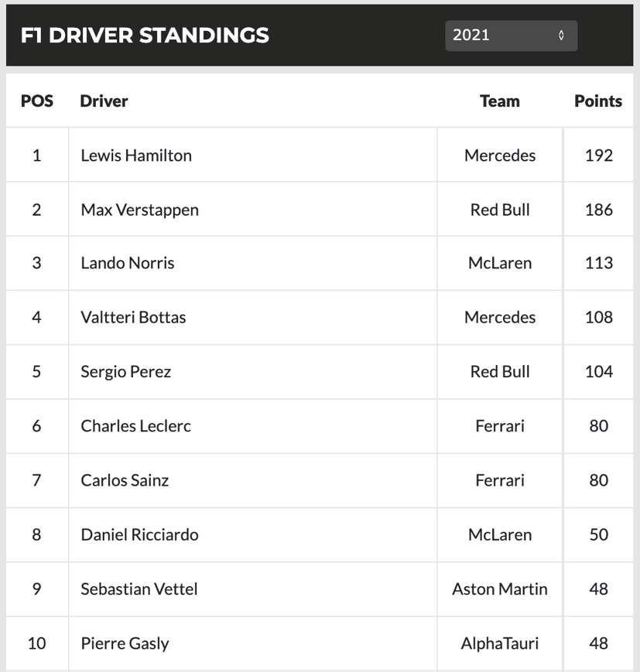Image resolution: width=640 pixels, height=672 pixels.
Task: Click Verstappen's 186 points value
Action: (598, 210)
